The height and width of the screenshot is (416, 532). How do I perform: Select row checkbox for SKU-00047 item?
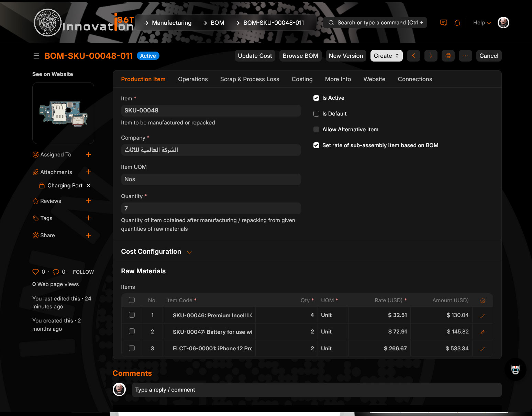click(132, 331)
